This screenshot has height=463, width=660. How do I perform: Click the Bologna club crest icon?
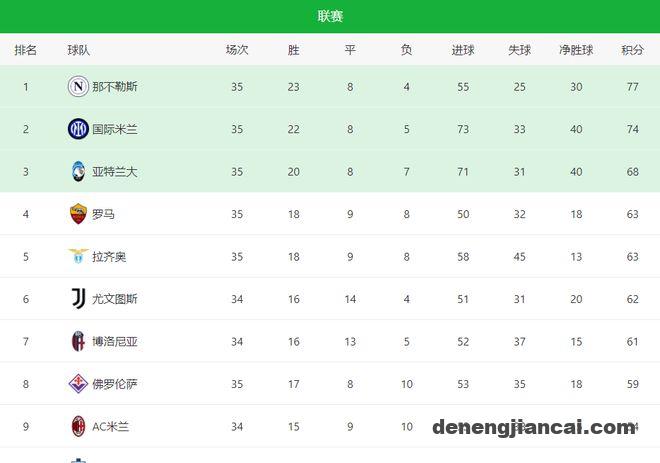pos(78,341)
